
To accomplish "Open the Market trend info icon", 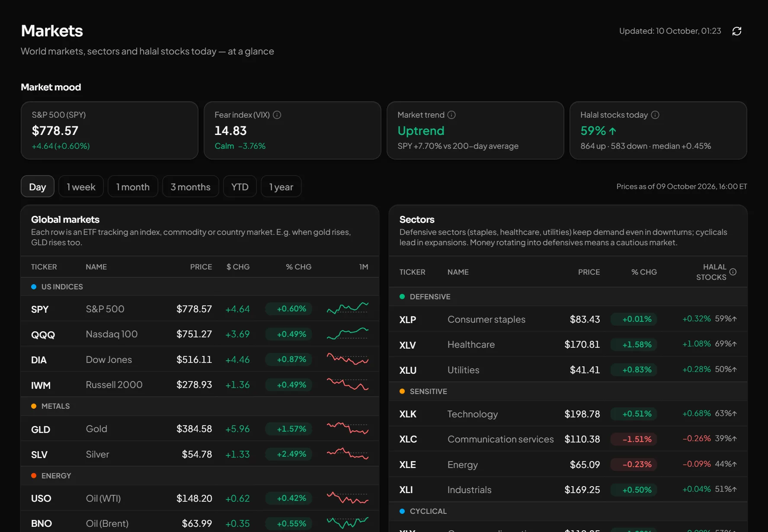I will pyautogui.click(x=451, y=115).
